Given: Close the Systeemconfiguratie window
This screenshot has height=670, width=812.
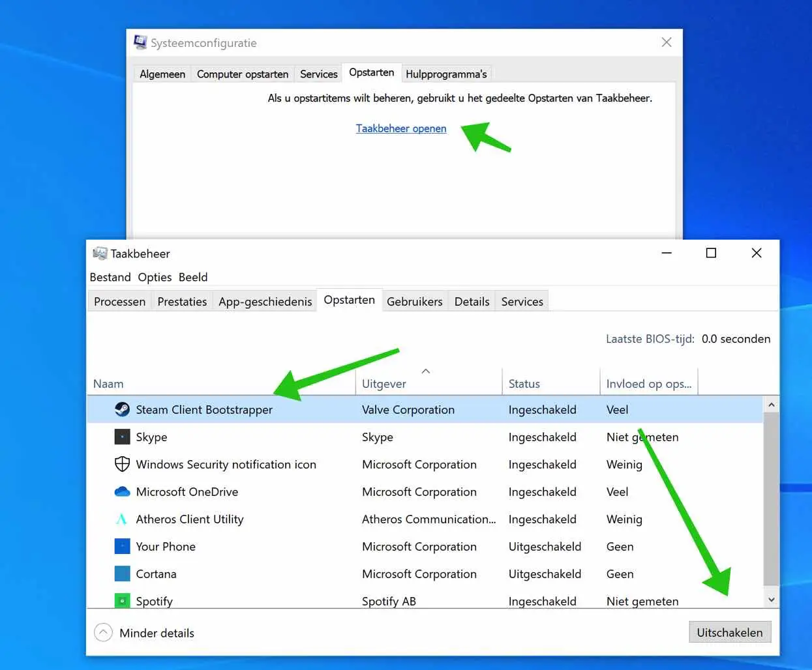Looking at the screenshot, I should [666, 42].
